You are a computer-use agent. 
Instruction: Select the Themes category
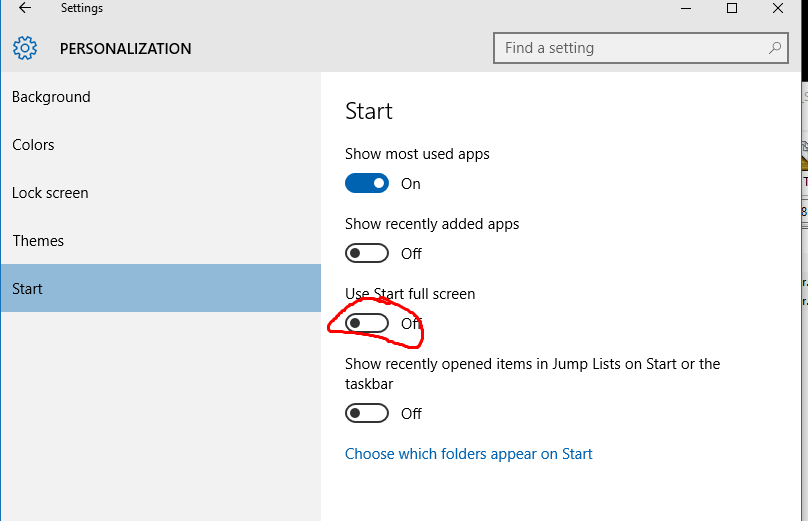tap(160, 241)
